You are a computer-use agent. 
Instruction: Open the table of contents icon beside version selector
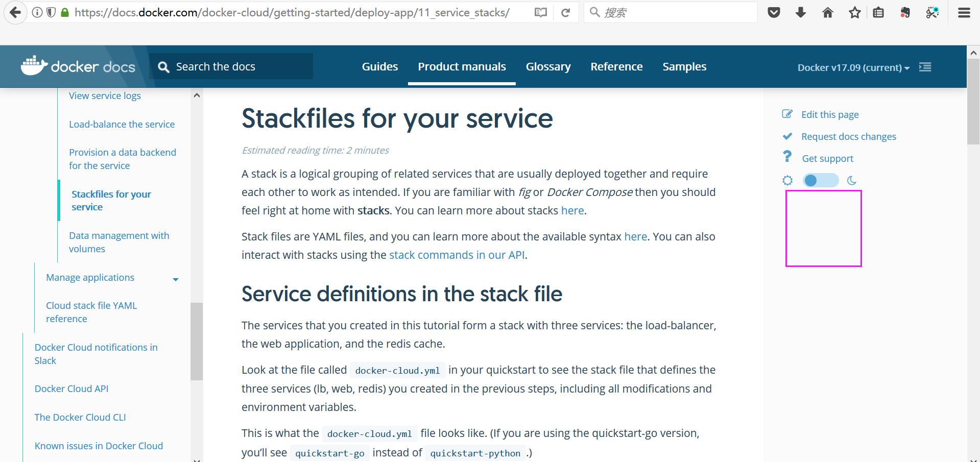925,66
